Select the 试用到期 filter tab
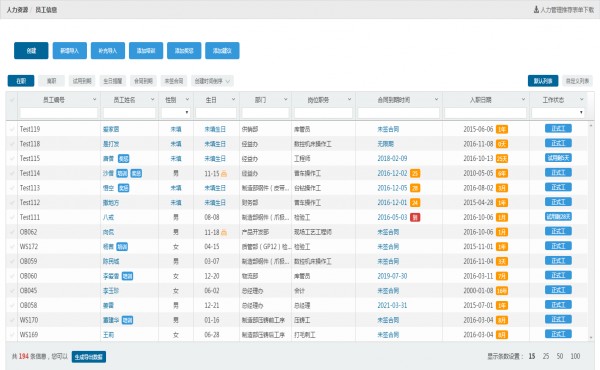 pyautogui.click(x=82, y=81)
